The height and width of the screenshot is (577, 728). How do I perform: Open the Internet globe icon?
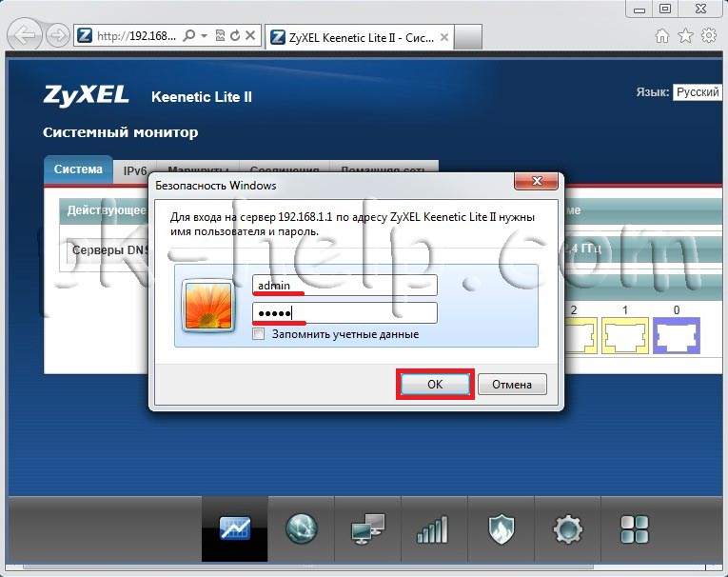pyautogui.click(x=301, y=528)
